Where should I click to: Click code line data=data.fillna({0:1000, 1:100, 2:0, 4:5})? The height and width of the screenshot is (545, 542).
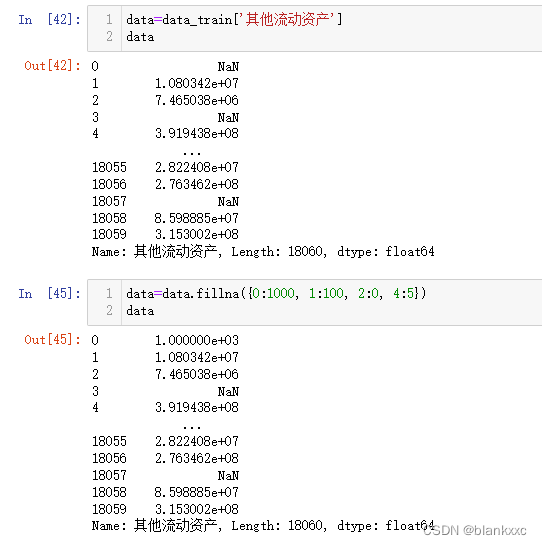(276, 294)
